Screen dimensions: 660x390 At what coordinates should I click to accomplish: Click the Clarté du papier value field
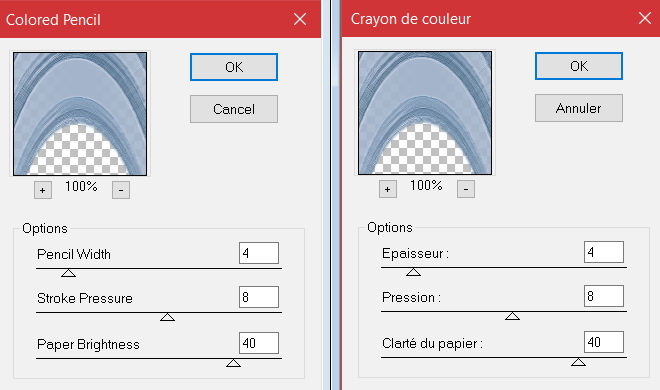tap(604, 342)
